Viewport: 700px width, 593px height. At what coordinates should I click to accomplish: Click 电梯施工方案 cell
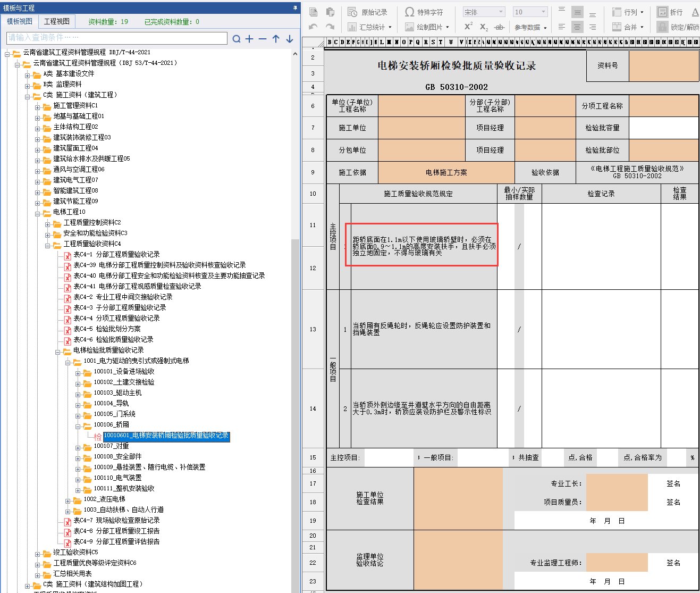(446, 172)
